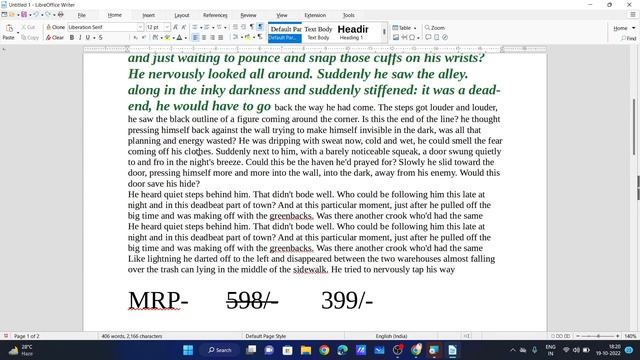
Task: Increase font size with the larger A icon
Action: [x=176, y=27]
